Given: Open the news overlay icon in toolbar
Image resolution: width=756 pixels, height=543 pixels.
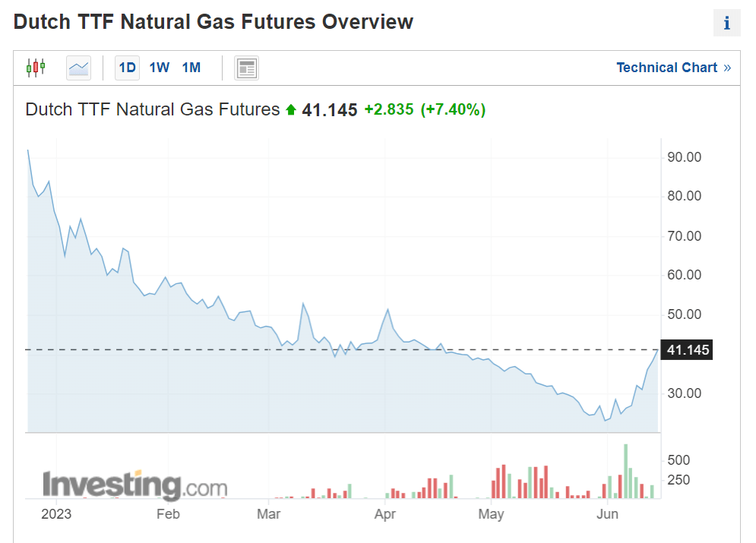Looking at the screenshot, I should click(246, 68).
